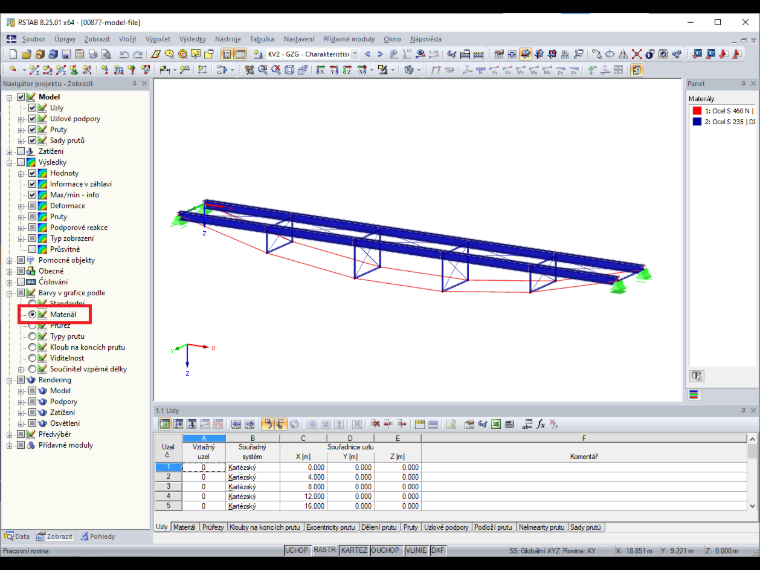Show view in Z direction
This screenshot has width=760, height=570.
click(347, 70)
